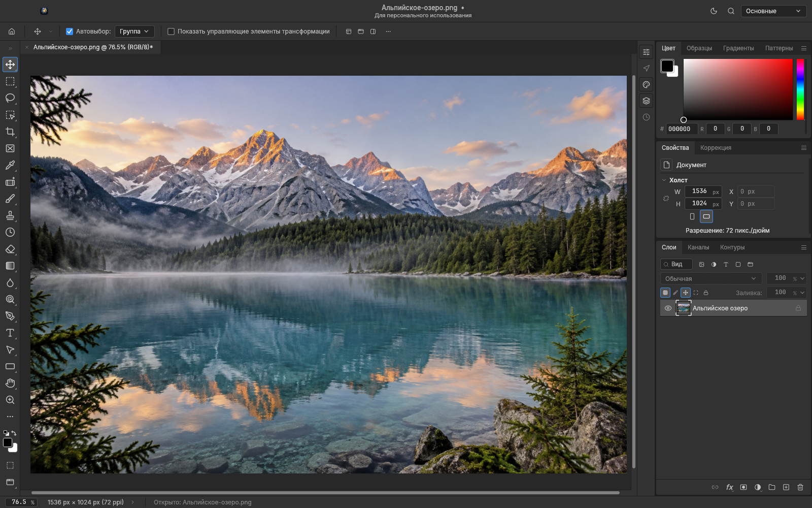Viewport: 812px width, 508px height.
Task: Select the Brush tool
Action: (x=10, y=199)
